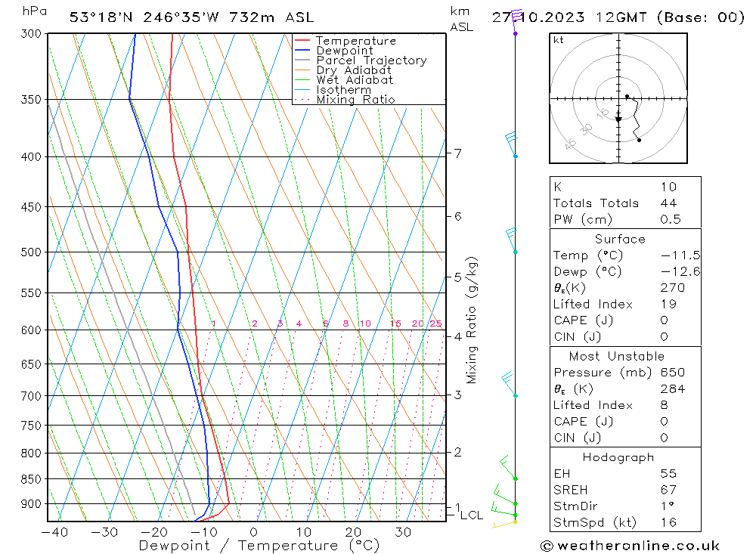
Task: Select the 300 pressure level label
Action: pos(31,34)
